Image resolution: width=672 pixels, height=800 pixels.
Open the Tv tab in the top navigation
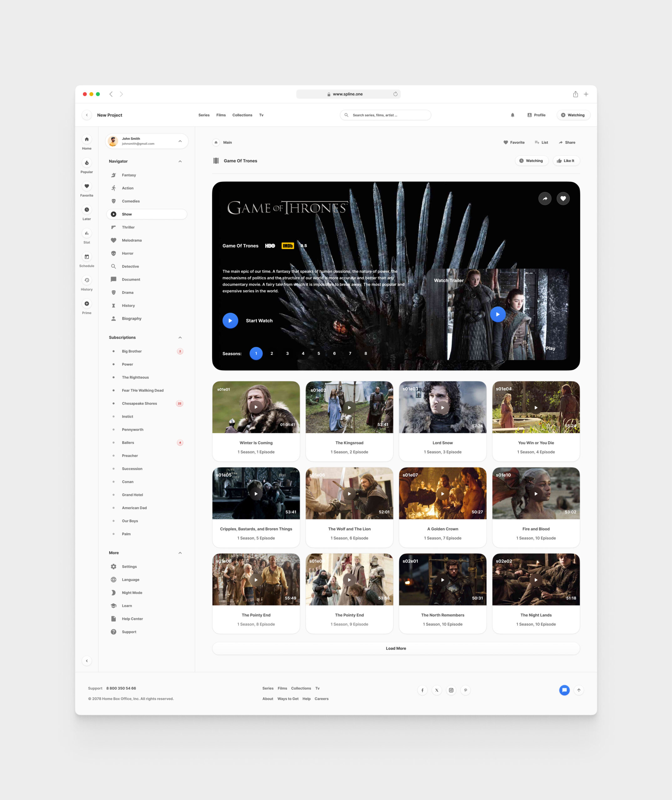coord(261,115)
